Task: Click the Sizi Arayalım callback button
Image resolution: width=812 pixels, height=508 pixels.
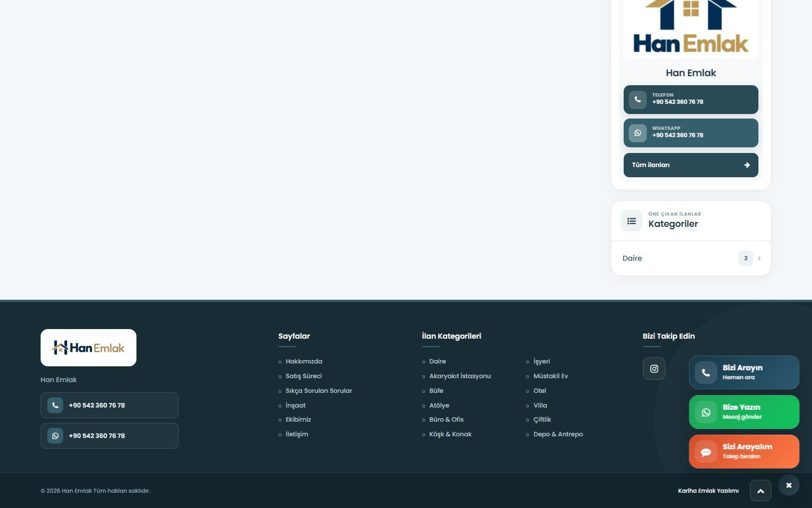Action: click(744, 452)
